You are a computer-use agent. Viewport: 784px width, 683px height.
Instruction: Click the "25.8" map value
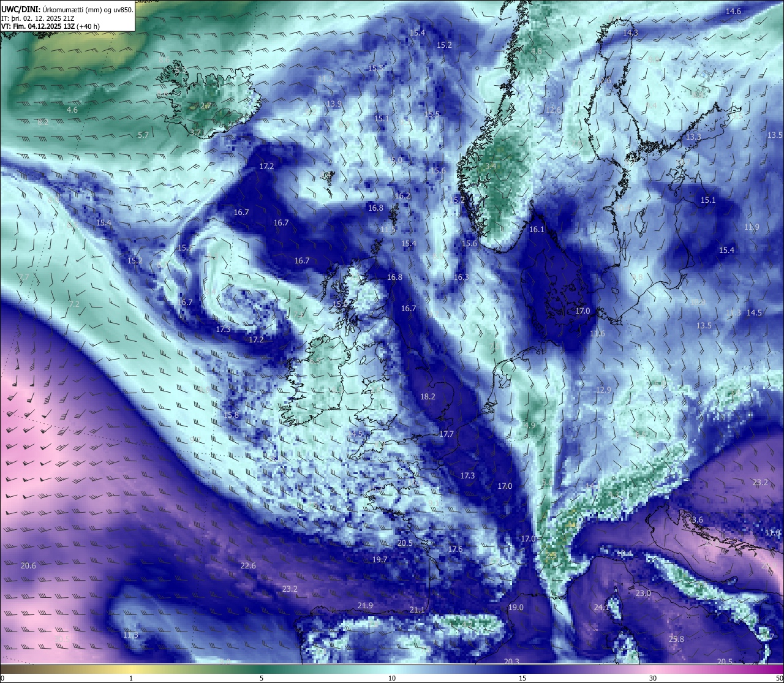676,640
